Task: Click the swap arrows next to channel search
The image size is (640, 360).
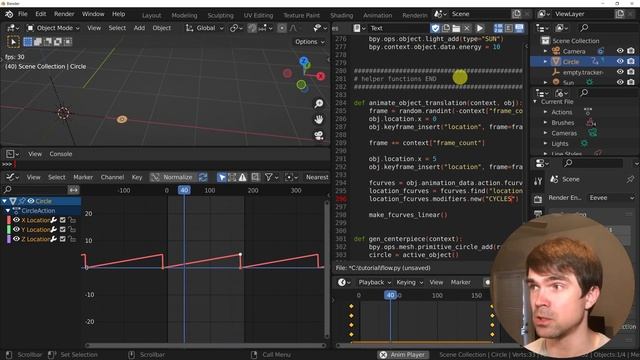Action: [73, 190]
